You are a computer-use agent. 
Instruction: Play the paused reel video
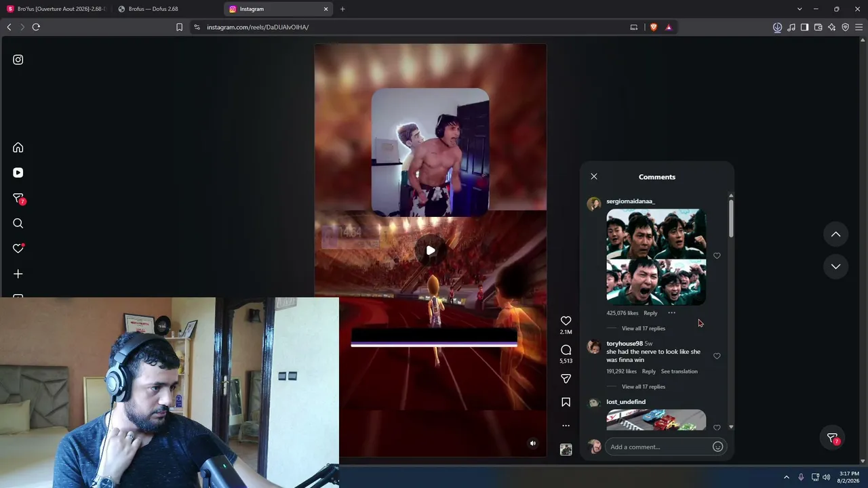431,251
